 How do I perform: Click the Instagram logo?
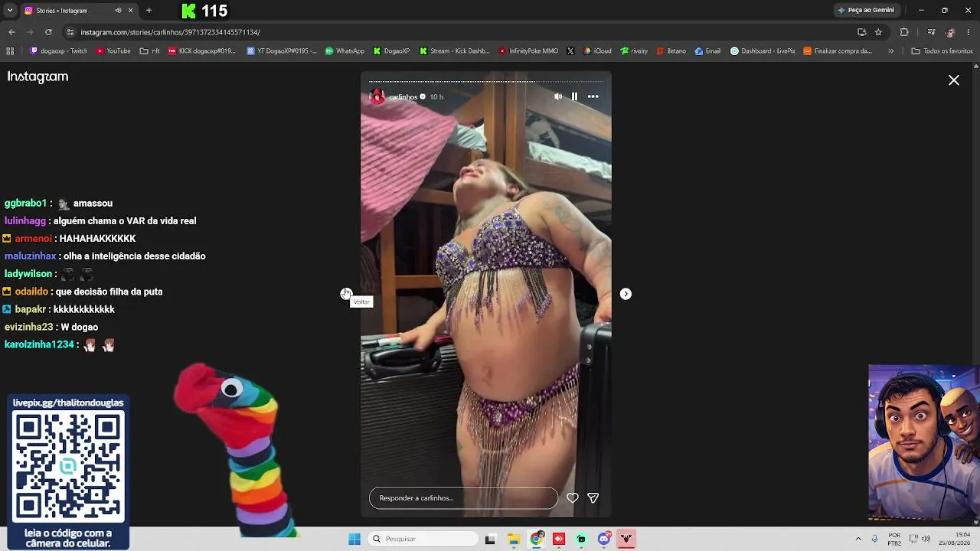click(38, 77)
